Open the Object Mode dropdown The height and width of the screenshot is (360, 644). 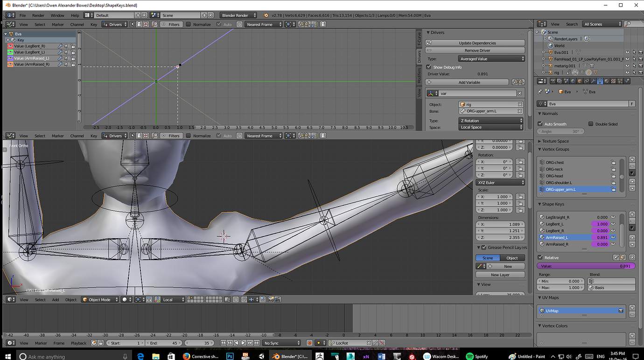coord(100,300)
